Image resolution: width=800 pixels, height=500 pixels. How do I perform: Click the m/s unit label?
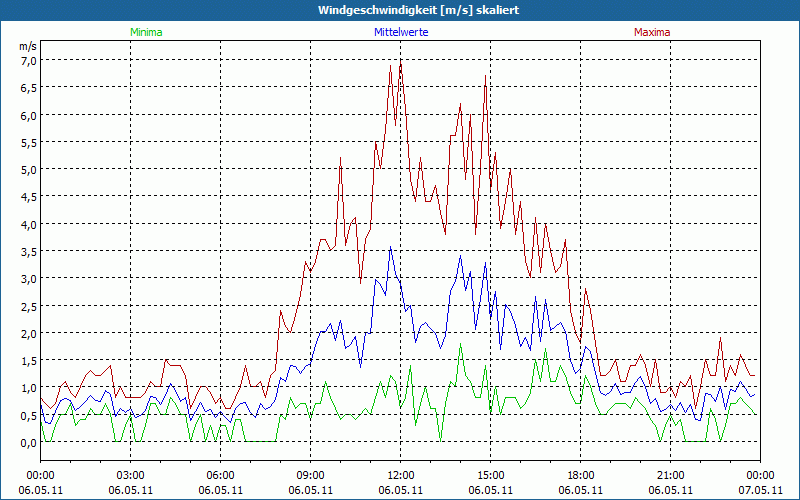[27, 46]
